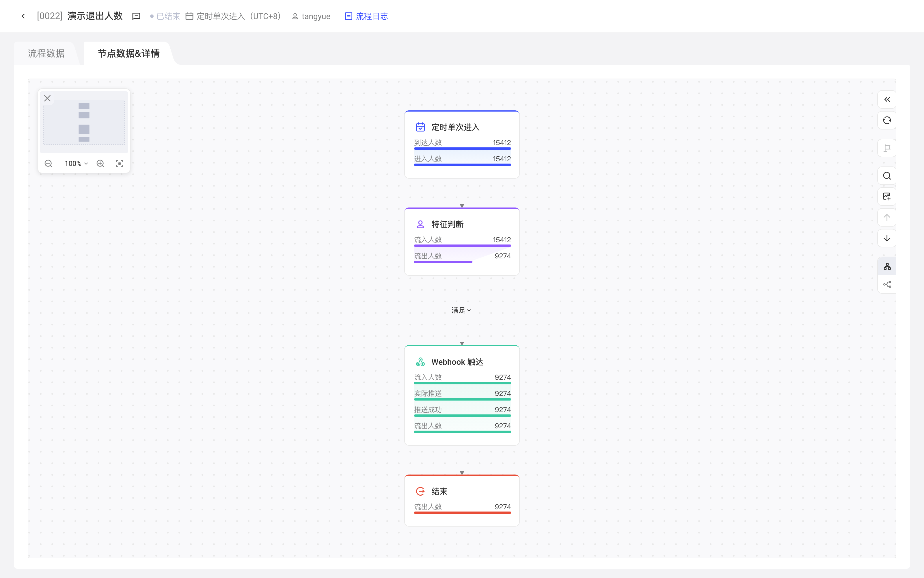Fit the canvas to screen
The width and height of the screenshot is (924, 578).
pos(120,164)
